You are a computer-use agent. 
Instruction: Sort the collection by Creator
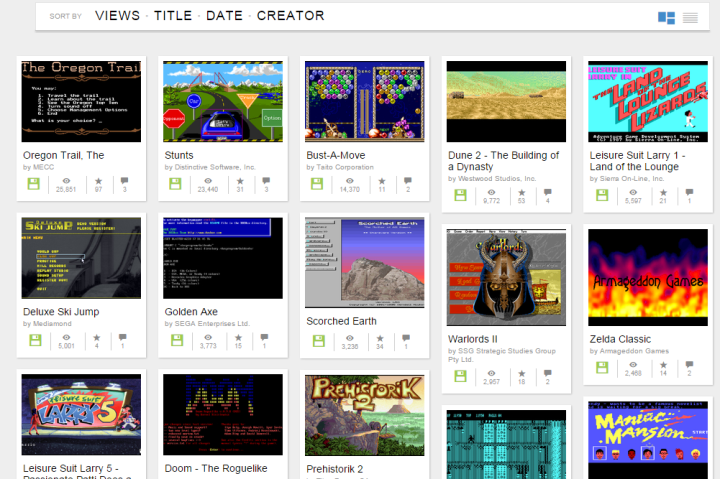290,16
